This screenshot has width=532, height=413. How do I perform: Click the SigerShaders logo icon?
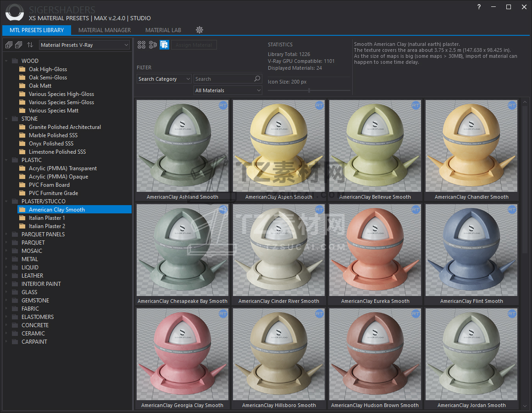point(15,12)
